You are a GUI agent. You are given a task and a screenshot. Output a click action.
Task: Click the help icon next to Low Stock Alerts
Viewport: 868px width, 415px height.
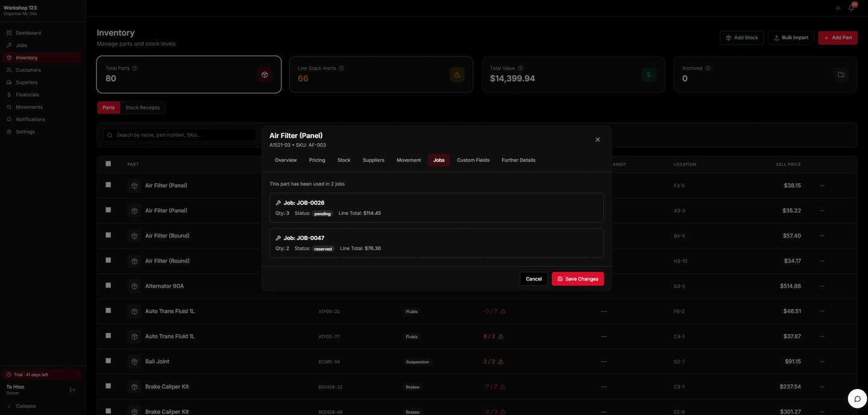coord(341,68)
